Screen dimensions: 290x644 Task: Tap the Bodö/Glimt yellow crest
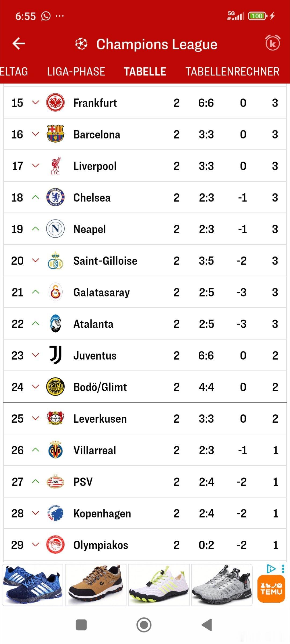(55, 387)
